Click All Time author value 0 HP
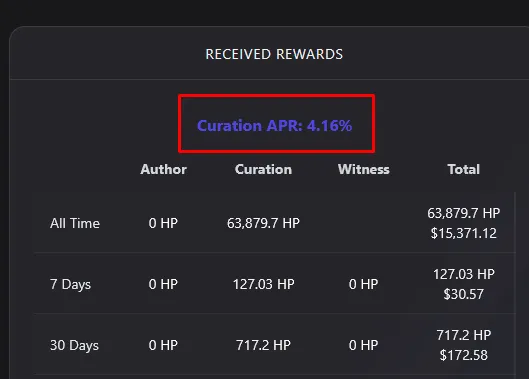Image resolution: width=529 pixels, height=379 pixels. (163, 223)
